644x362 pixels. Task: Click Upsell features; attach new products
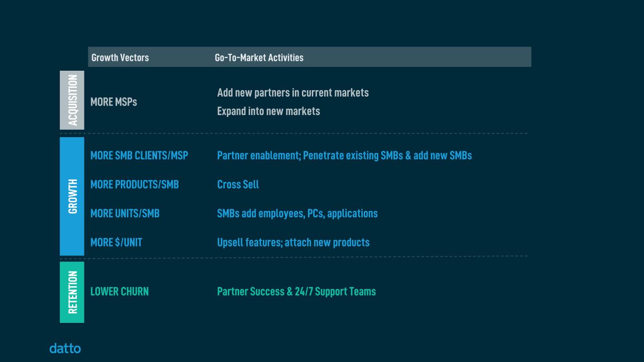coord(293,242)
